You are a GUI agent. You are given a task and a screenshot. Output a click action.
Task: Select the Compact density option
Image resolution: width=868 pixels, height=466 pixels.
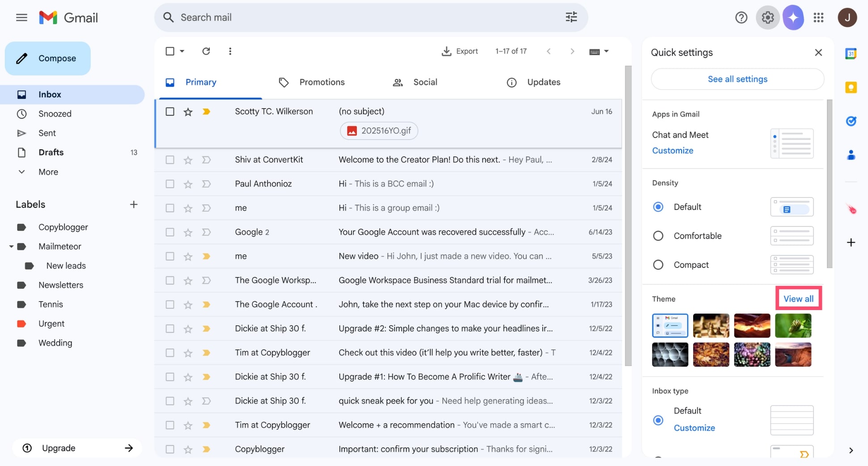click(657, 265)
